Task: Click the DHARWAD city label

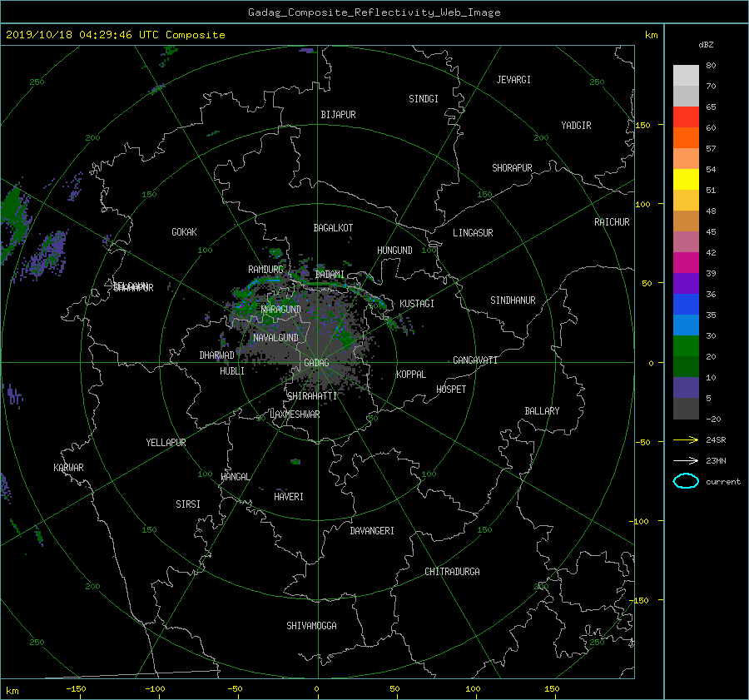Action: pyautogui.click(x=217, y=355)
